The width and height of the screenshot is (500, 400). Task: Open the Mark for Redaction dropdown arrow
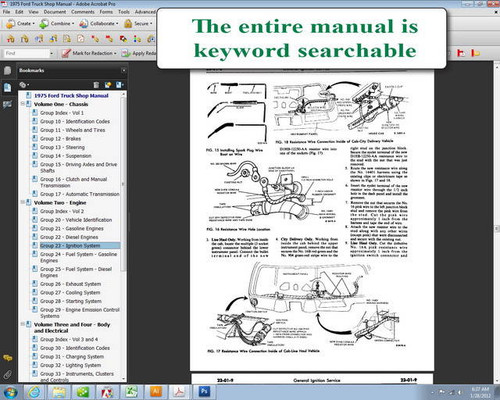tap(115, 53)
